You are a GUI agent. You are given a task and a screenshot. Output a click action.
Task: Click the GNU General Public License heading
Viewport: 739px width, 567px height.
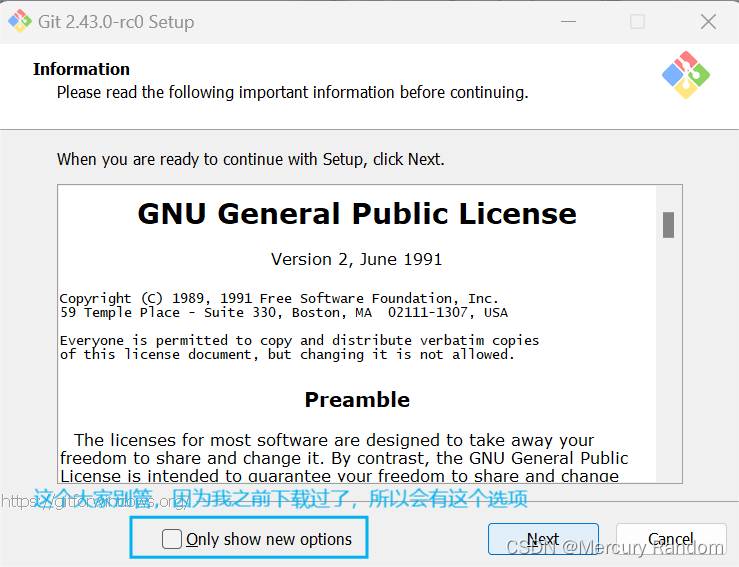point(357,214)
